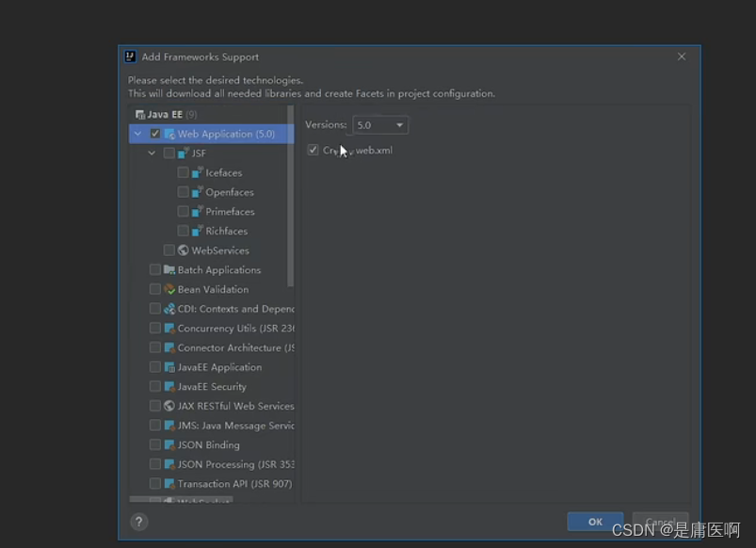Check the Transaction API checkbox
Image resolution: width=756 pixels, height=548 pixels.
(x=154, y=483)
